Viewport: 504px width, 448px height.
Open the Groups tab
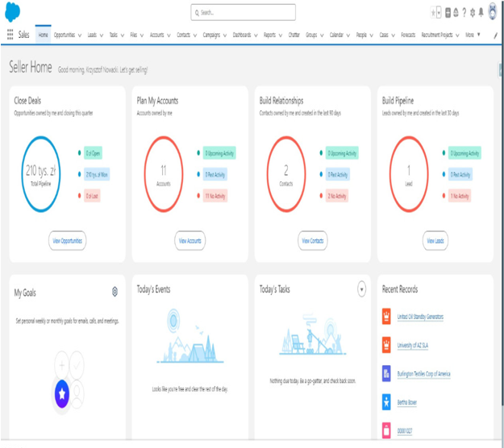point(311,35)
